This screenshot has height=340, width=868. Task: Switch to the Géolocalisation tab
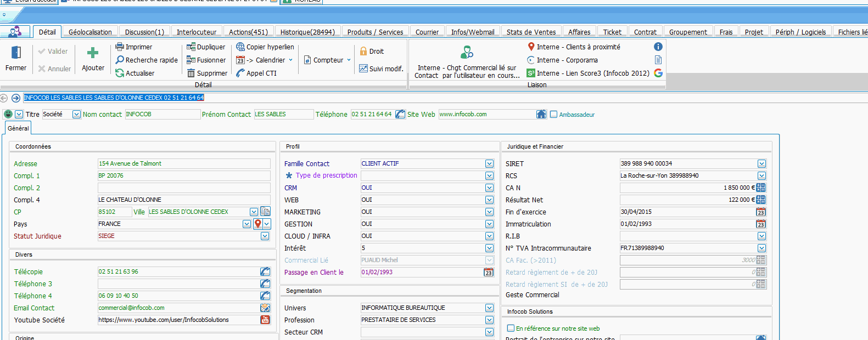click(x=90, y=32)
